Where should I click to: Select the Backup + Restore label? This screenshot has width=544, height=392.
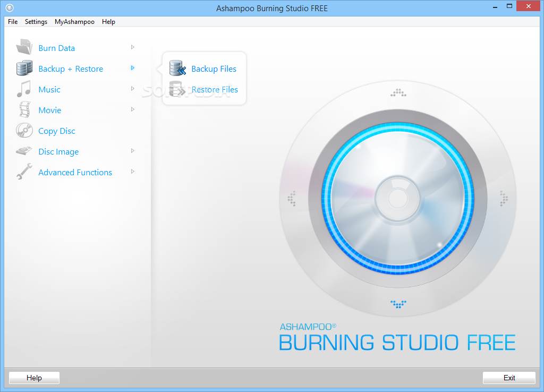click(x=71, y=69)
